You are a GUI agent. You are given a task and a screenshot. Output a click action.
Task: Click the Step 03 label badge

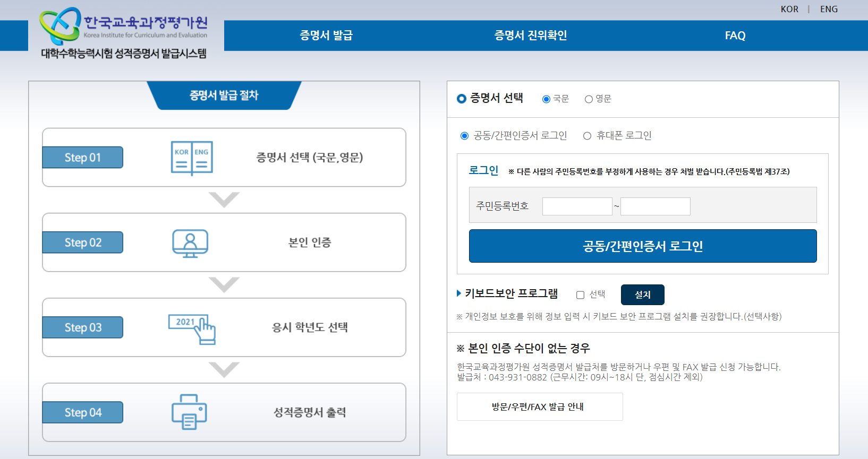click(83, 327)
